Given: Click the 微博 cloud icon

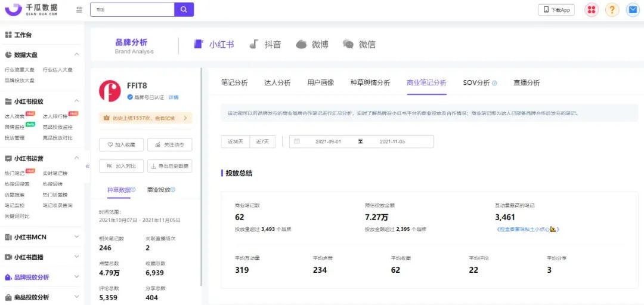Looking at the screenshot, I should coord(302,44).
